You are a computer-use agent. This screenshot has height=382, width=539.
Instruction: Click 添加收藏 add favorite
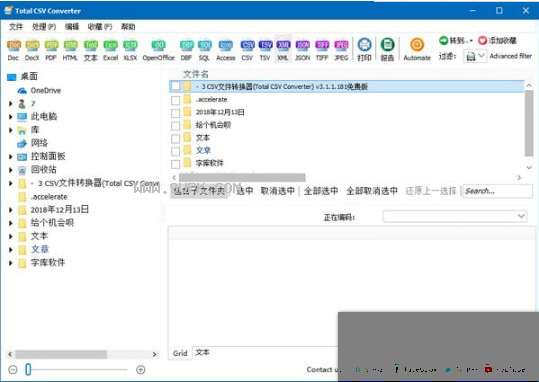pos(497,41)
